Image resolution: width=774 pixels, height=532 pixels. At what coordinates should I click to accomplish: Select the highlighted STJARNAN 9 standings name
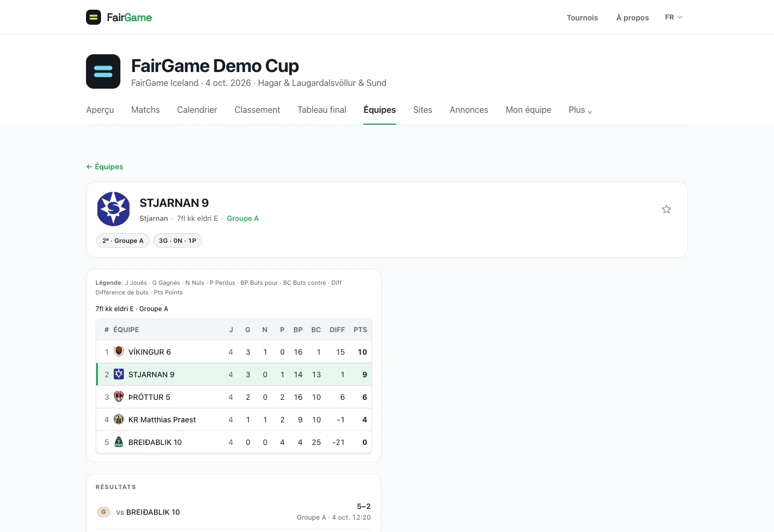pos(152,375)
